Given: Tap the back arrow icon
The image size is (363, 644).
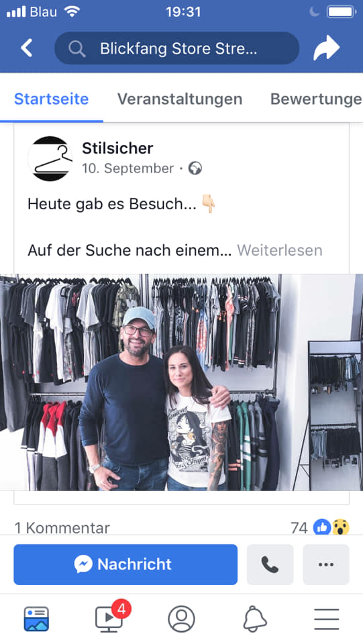Looking at the screenshot, I should tap(27, 48).
